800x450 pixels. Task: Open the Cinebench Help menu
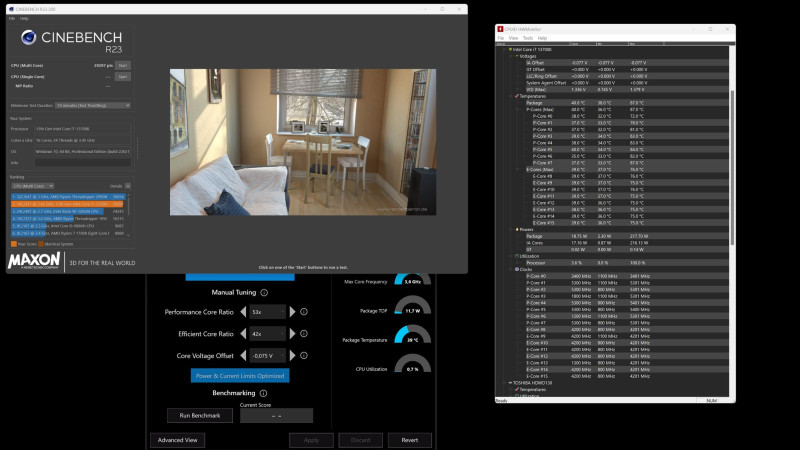pyautogui.click(x=24, y=18)
